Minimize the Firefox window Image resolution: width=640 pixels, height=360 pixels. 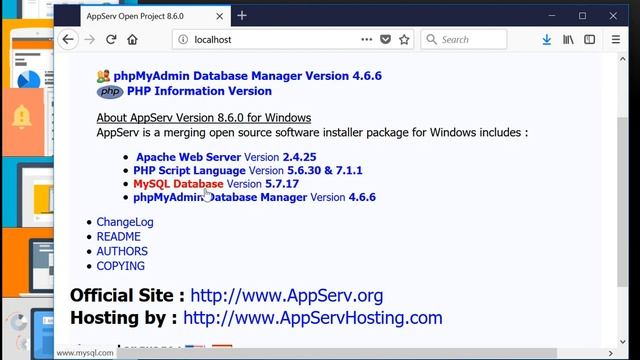click(x=552, y=16)
